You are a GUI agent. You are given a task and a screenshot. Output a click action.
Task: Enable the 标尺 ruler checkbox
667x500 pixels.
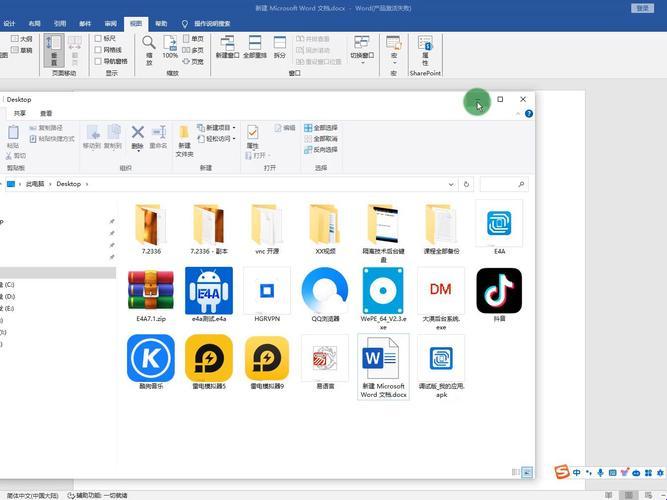coord(98,39)
